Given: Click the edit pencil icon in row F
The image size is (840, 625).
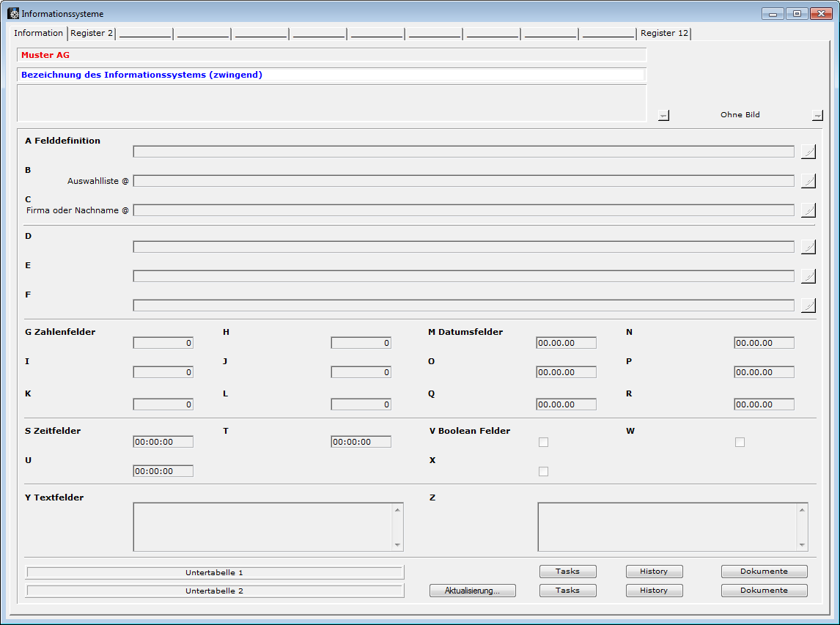Looking at the screenshot, I should coord(808,306).
